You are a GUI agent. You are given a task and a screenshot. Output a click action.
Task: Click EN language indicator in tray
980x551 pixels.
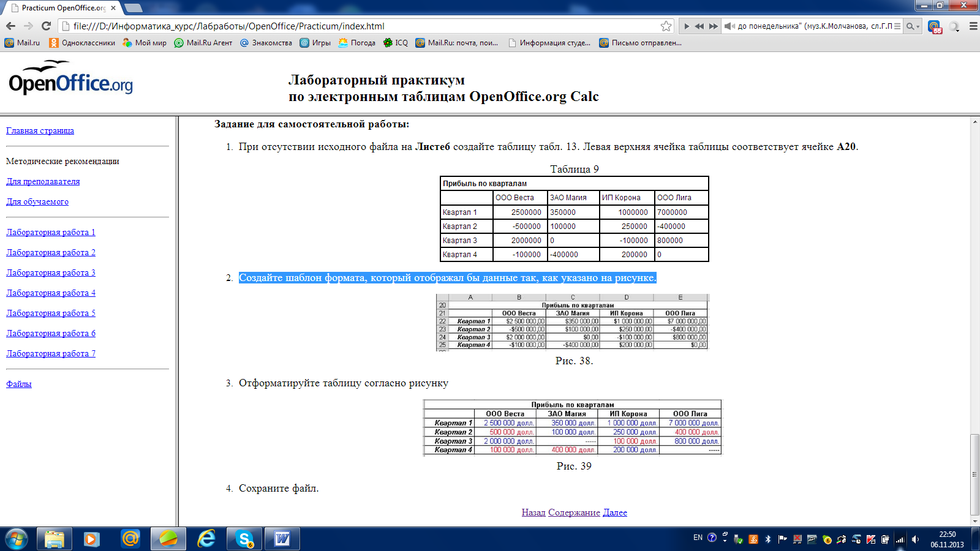coord(698,538)
